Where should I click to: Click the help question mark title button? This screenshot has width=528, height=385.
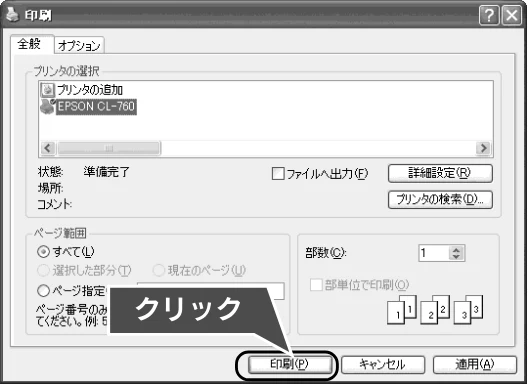coord(489,15)
